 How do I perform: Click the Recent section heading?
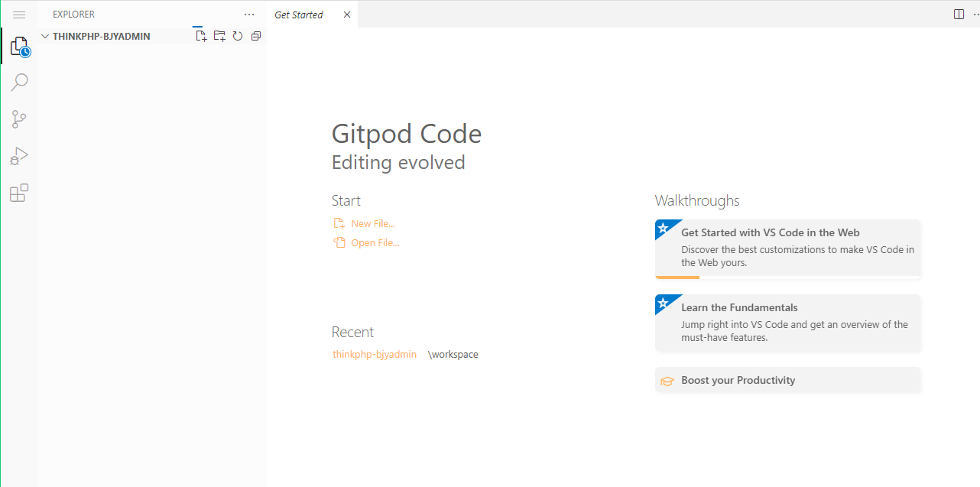352,332
